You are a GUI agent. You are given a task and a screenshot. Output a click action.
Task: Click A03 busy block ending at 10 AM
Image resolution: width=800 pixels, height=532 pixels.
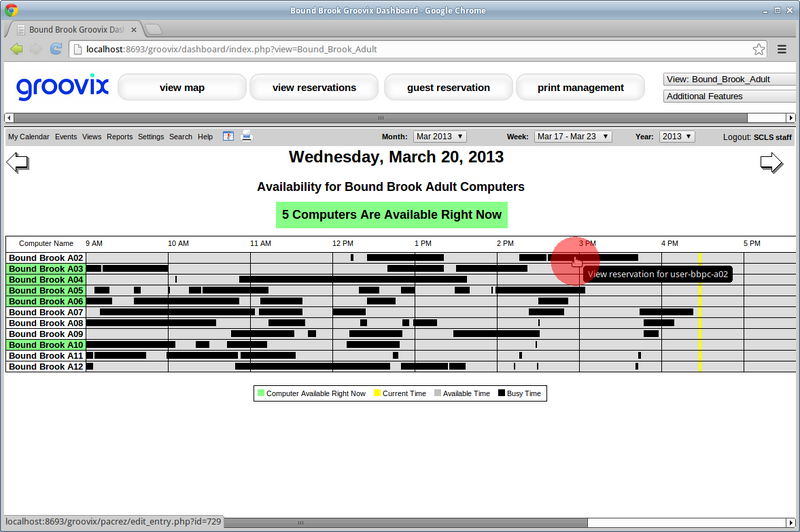pos(135,268)
